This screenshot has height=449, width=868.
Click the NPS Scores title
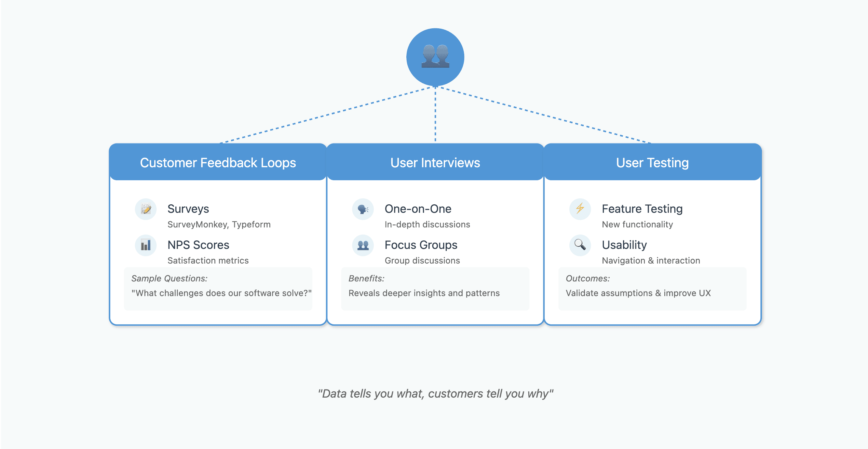coord(198,245)
